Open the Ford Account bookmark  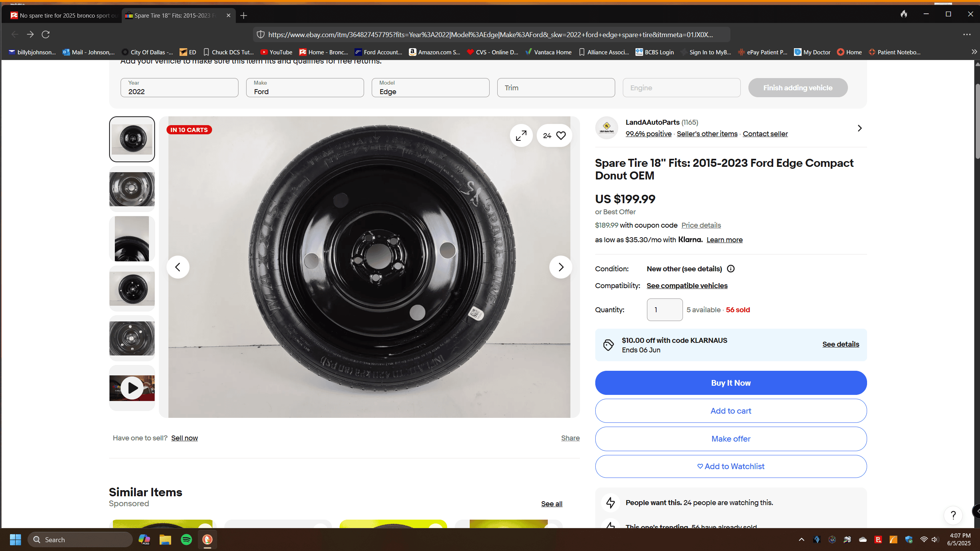click(x=378, y=52)
